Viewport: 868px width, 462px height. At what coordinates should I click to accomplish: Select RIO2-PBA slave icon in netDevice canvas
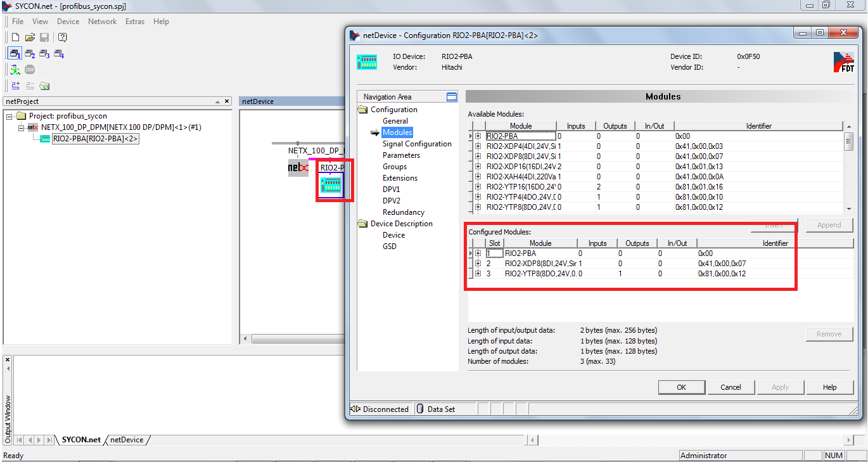click(331, 185)
